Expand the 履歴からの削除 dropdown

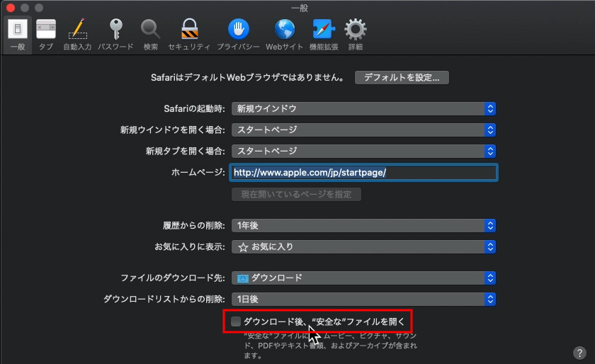pyautogui.click(x=363, y=226)
